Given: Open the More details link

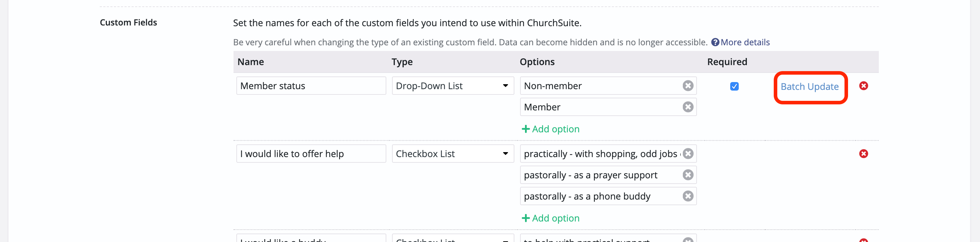Looking at the screenshot, I should pos(744,42).
